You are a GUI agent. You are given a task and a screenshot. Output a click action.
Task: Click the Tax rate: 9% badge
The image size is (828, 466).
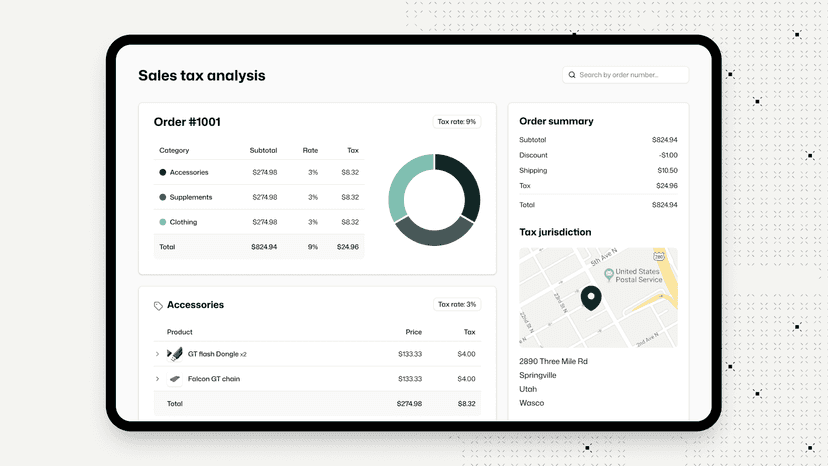click(x=457, y=122)
